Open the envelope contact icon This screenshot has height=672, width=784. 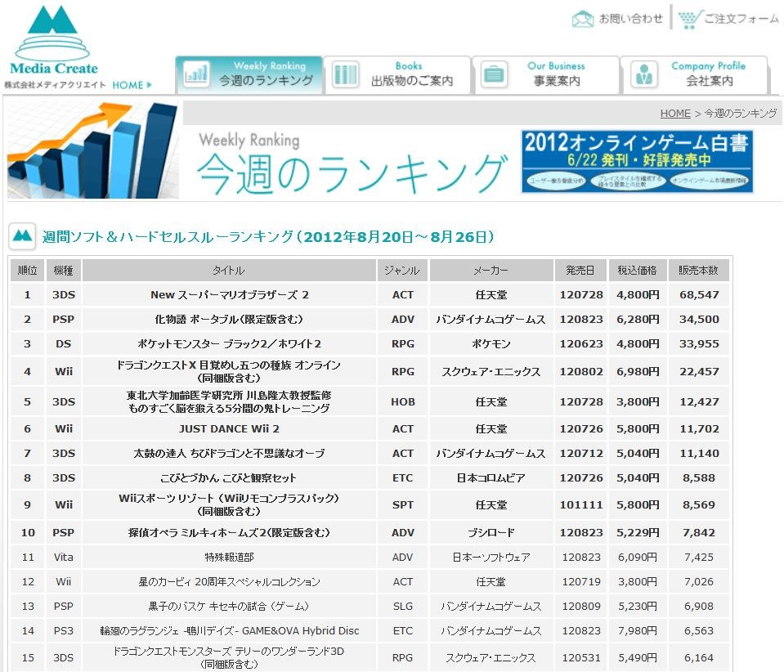click(583, 19)
